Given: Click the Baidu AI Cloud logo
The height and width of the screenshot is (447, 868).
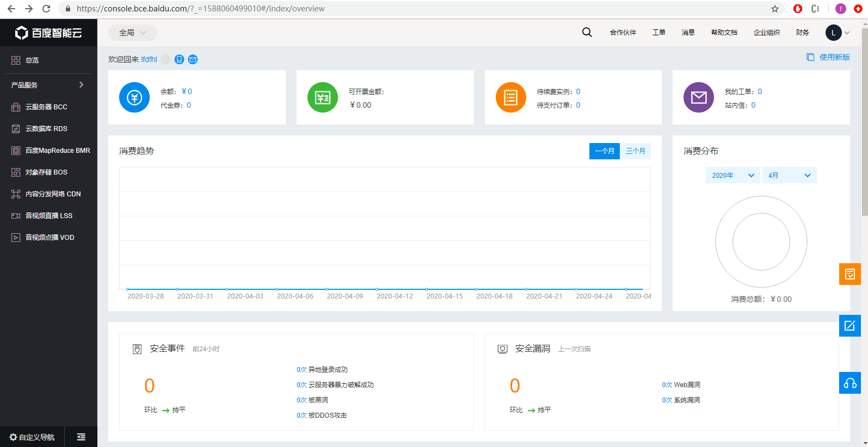Looking at the screenshot, I should click(48, 33).
